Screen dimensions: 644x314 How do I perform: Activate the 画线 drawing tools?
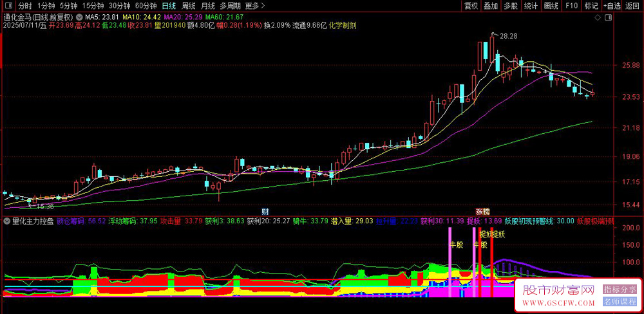coord(551,6)
